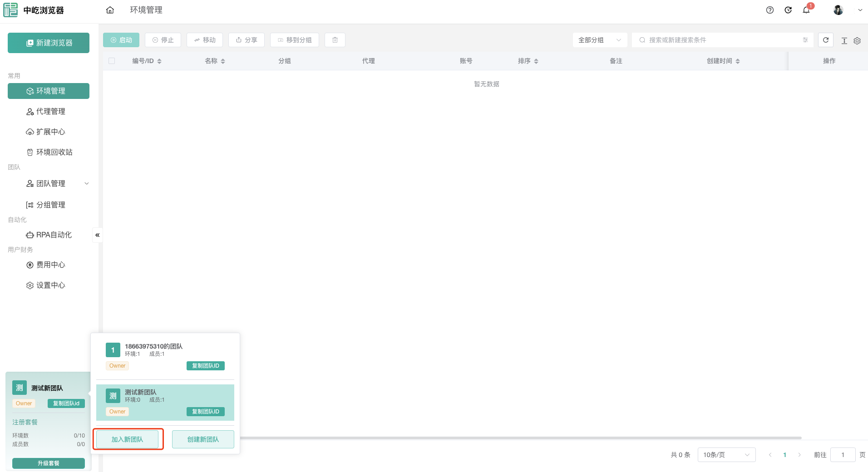Open the help question mark icon
Screen dimensions: 868x472
(x=769, y=10)
